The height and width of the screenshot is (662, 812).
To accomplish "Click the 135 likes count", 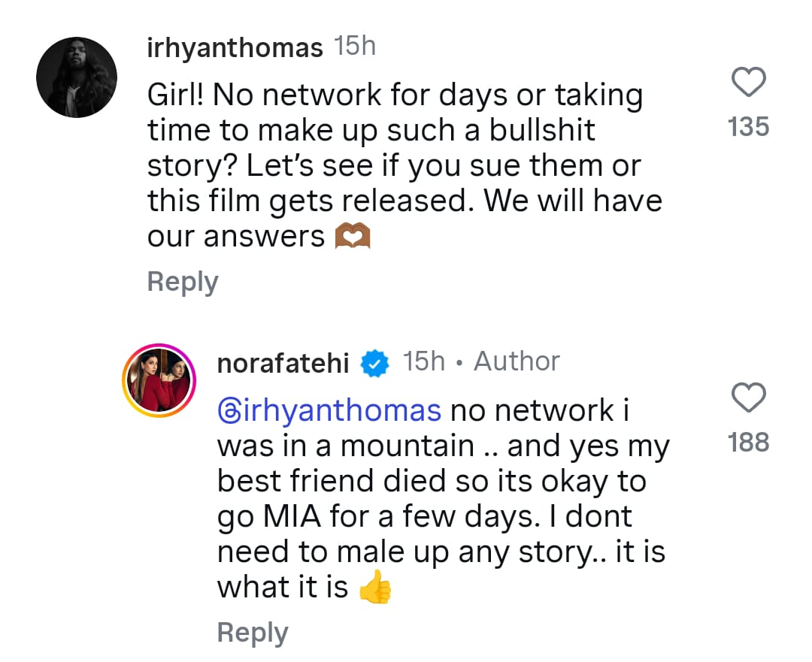I will [749, 127].
